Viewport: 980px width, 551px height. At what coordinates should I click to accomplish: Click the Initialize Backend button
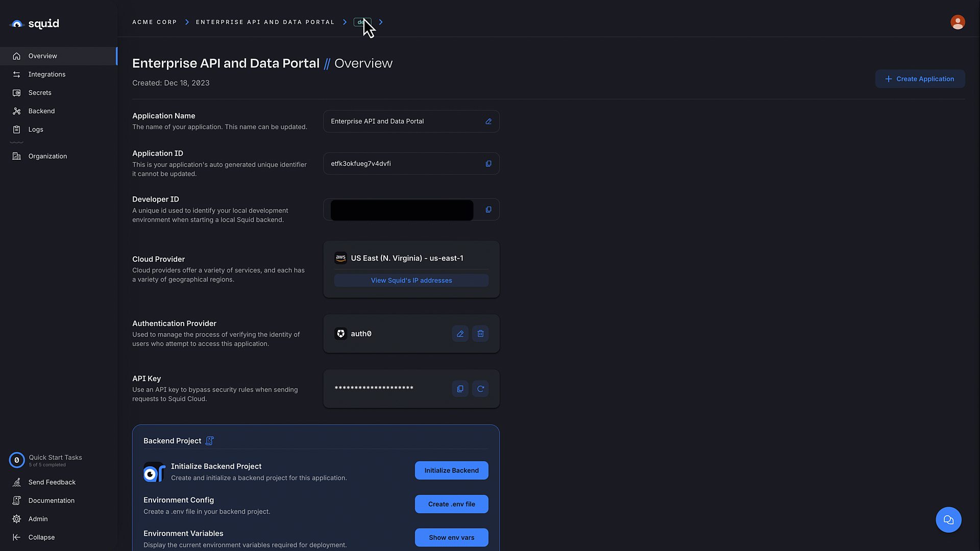(x=451, y=469)
